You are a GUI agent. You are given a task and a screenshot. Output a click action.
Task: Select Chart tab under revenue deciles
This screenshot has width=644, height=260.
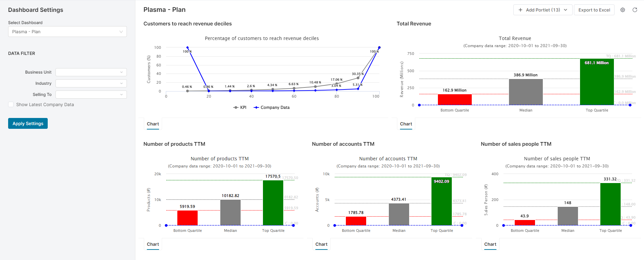coord(153,124)
